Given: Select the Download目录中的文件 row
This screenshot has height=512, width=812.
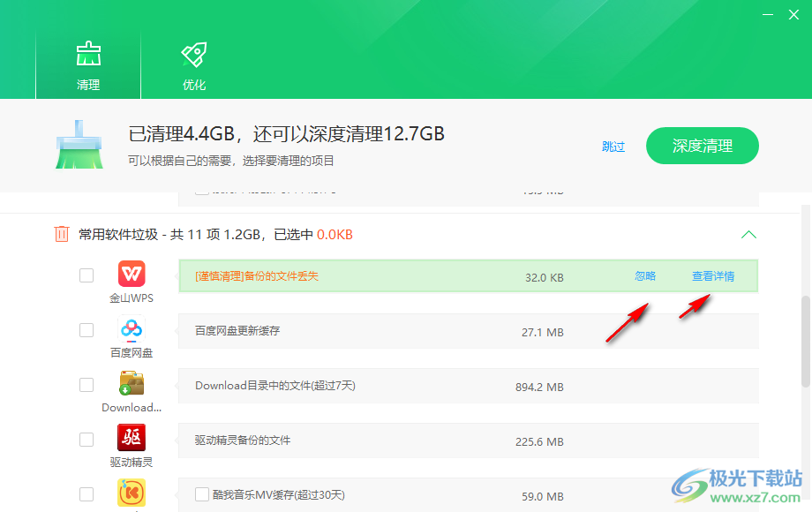Looking at the screenshot, I should [468, 386].
